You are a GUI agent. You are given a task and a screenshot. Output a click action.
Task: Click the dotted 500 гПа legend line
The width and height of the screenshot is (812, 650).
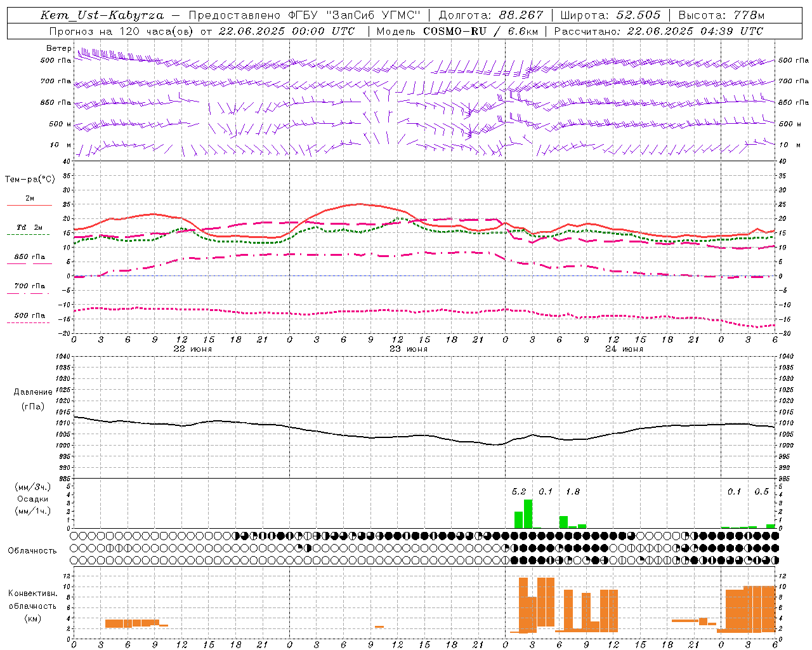tap(28, 322)
